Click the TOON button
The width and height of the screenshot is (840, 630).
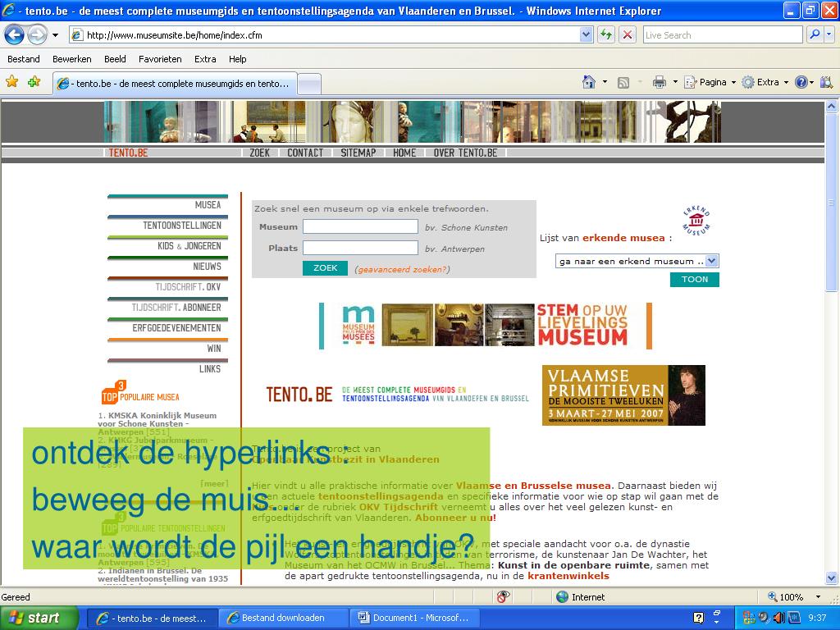695,280
